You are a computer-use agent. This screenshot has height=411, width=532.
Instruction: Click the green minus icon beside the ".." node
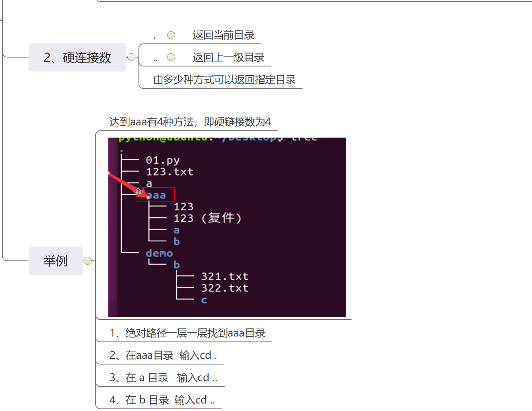click(x=171, y=57)
